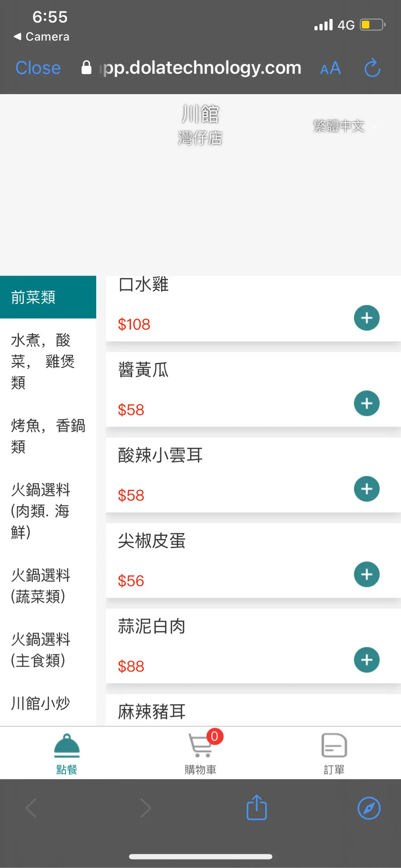
Task: Add 尖椒皮蛋 using its plus button
Action: (x=366, y=575)
